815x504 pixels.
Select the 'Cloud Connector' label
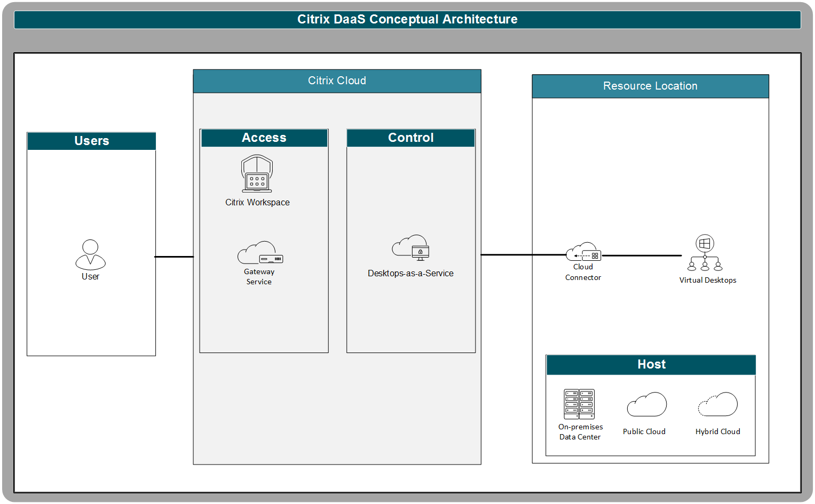pos(583,272)
